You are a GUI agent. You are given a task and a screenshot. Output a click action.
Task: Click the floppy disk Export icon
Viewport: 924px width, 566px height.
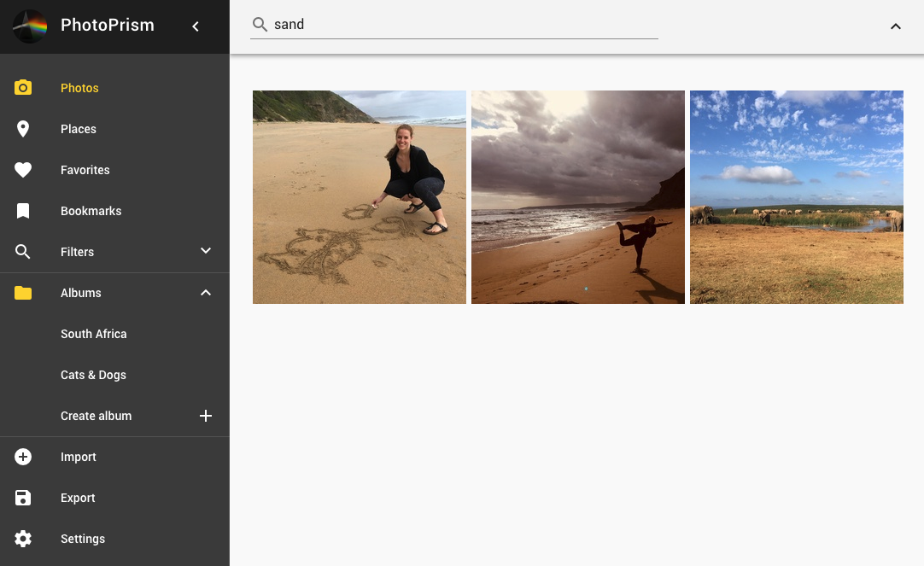(23, 498)
